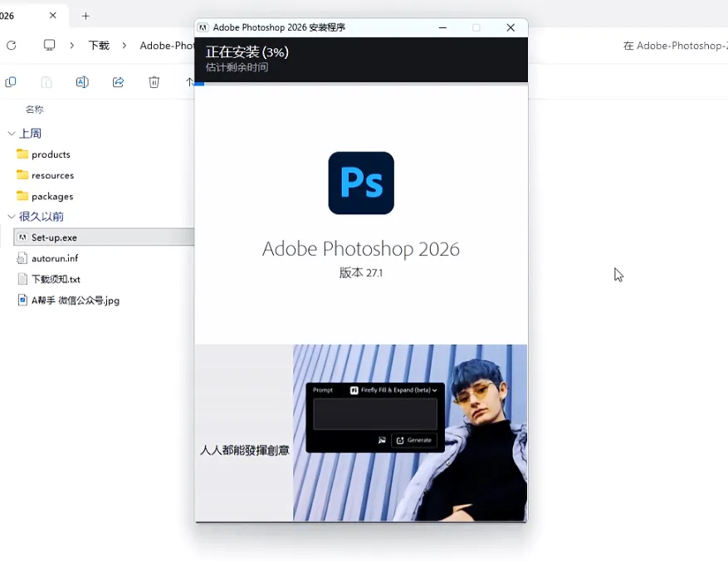This screenshot has height=561, width=728.
Task: Click the copy icon in Explorer toolbar
Action: click(11, 82)
